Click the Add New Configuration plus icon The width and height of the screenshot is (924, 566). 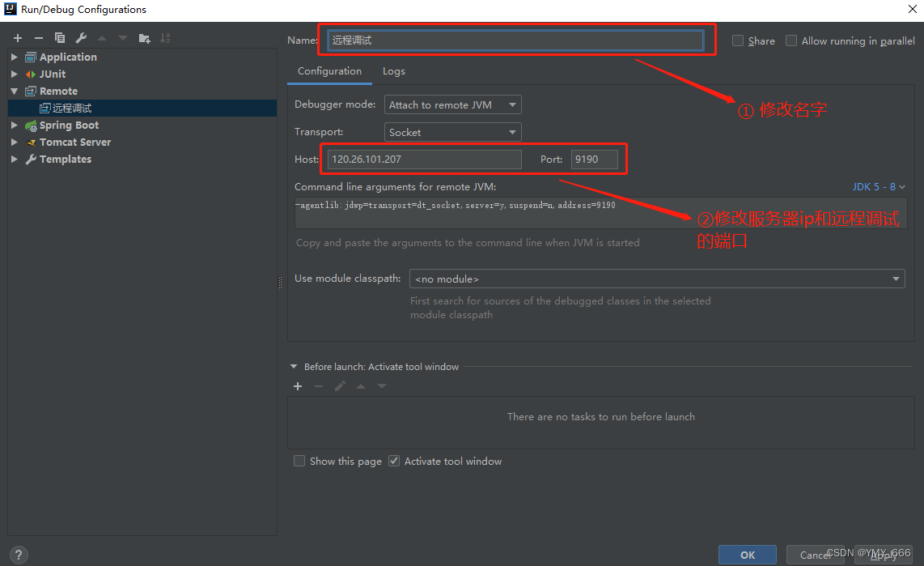18,38
